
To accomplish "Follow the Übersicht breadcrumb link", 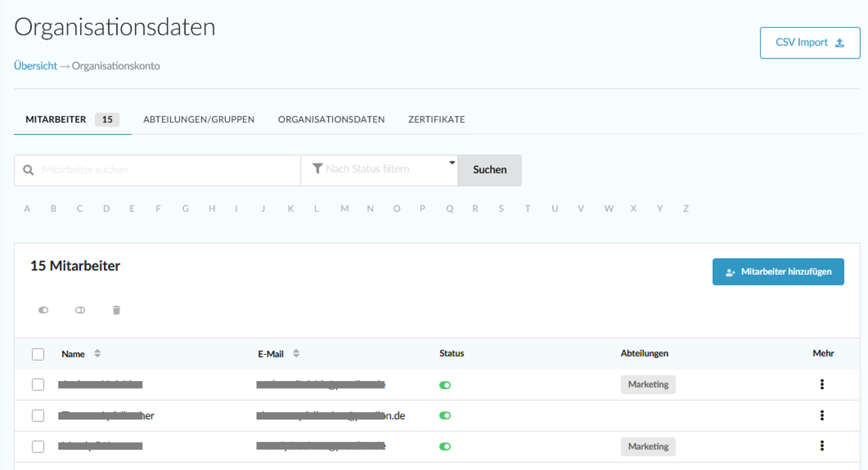I will 35,66.
